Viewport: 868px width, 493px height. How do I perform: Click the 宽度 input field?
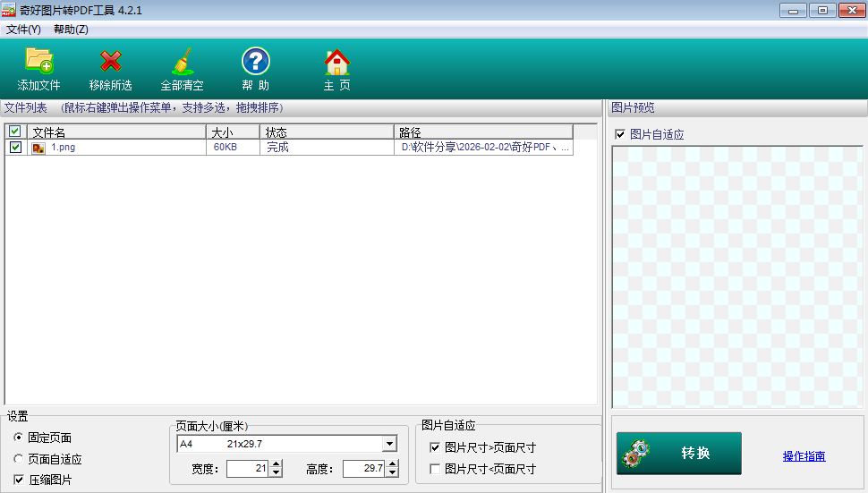(247, 468)
